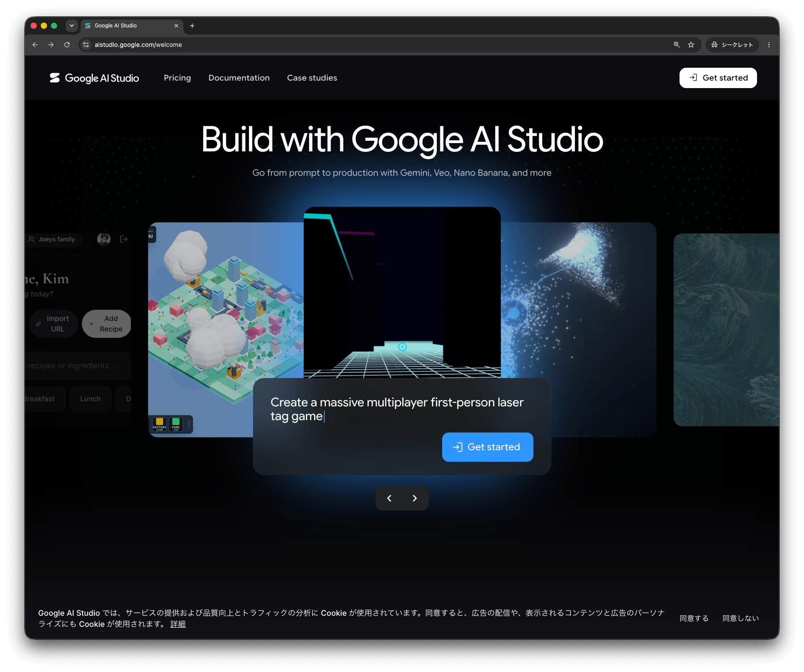Click the Google AI Studio logo
Viewport: 804px width, 672px height.
pos(94,78)
